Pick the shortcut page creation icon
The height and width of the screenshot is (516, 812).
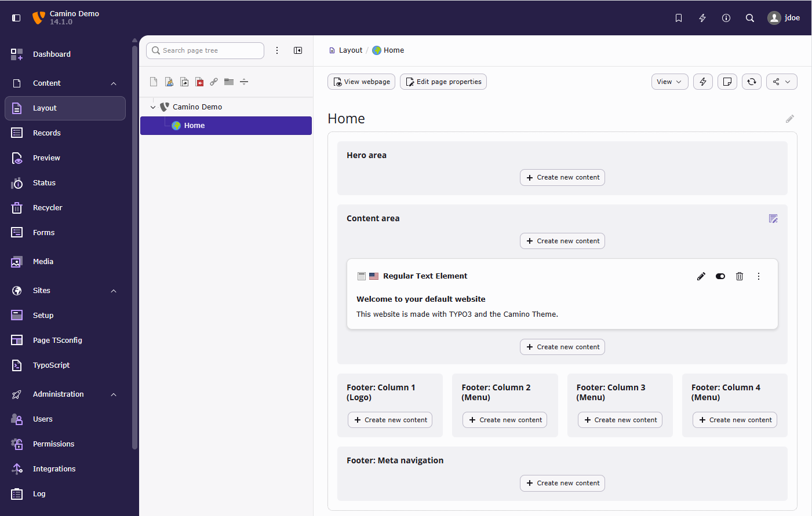(184, 82)
